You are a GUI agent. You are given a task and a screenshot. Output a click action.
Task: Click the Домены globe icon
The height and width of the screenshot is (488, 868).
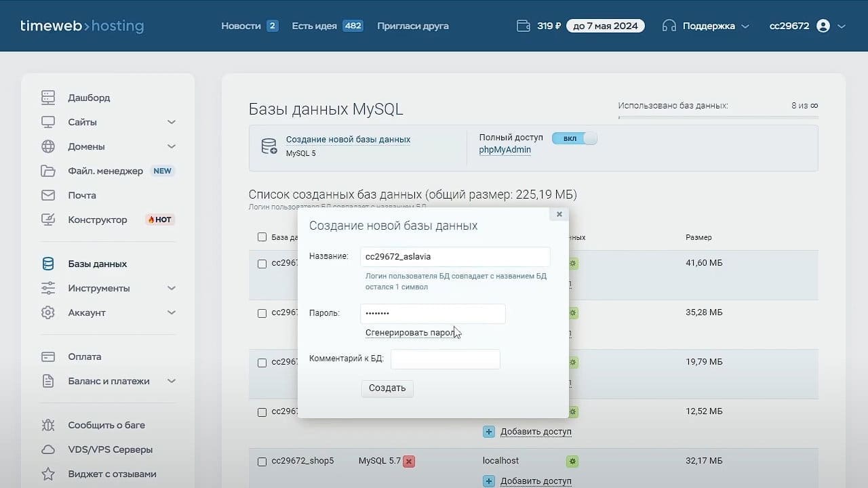48,146
